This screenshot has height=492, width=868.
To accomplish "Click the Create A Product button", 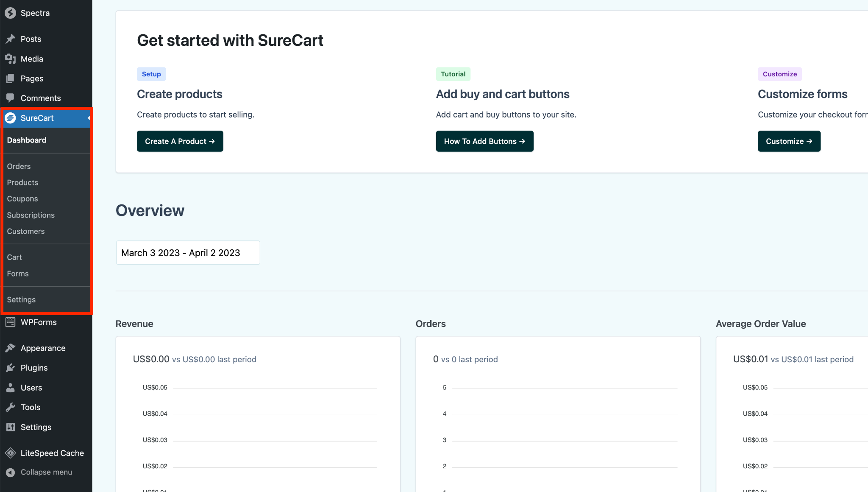I will (x=180, y=141).
